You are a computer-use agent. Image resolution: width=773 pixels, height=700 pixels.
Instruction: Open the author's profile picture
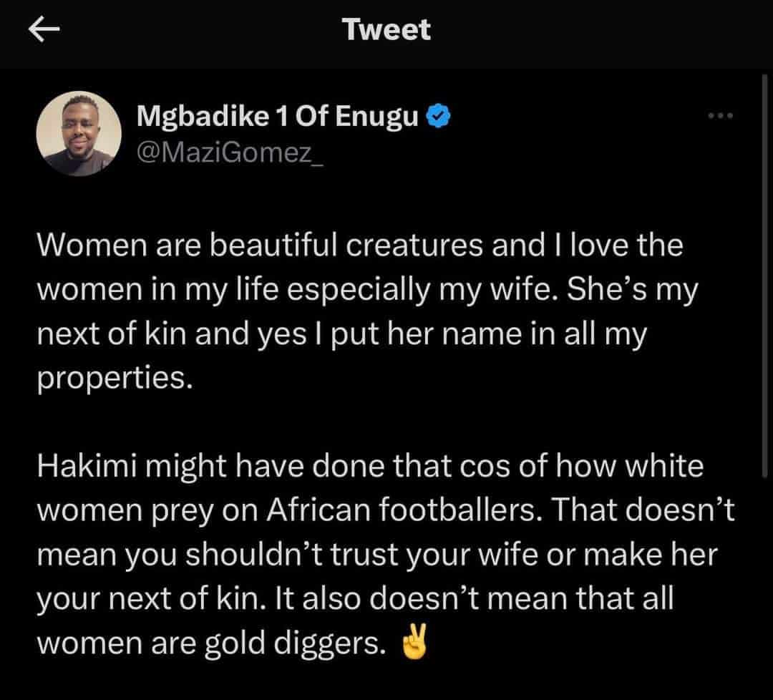pos(78,134)
